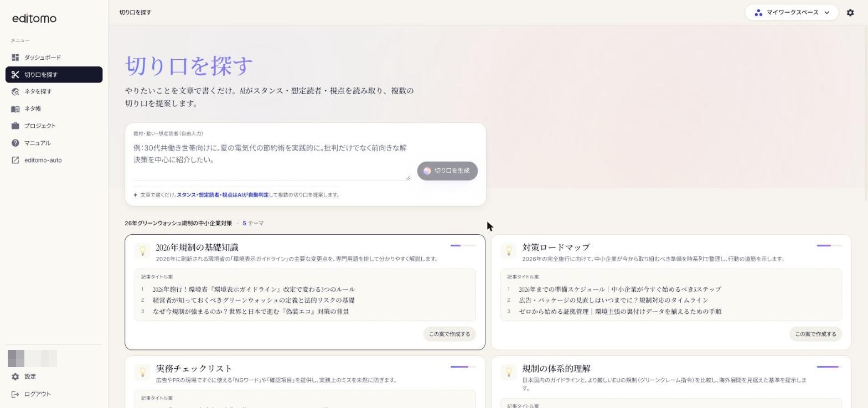Click the 設定 gear icon in sidebar

pyautogui.click(x=15, y=376)
